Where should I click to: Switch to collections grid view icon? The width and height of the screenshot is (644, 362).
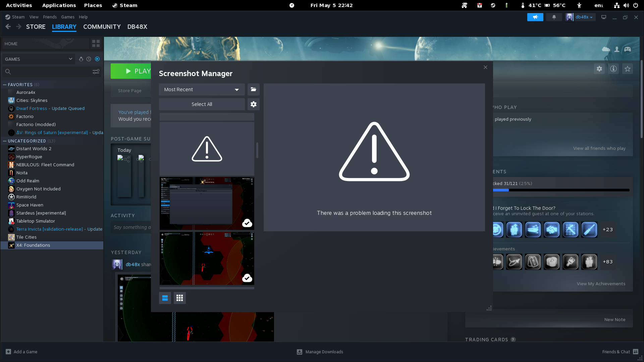click(96, 44)
